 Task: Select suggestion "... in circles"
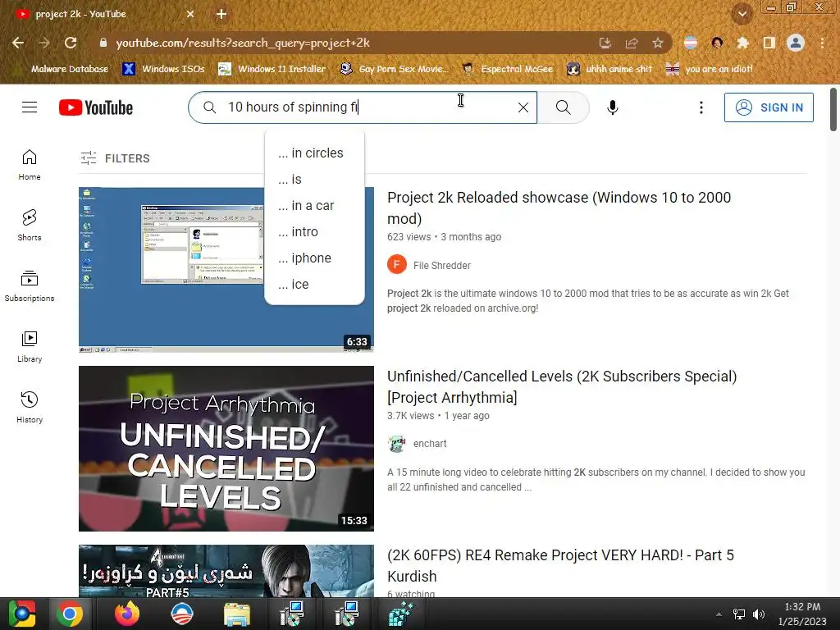pyautogui.click(x=314, y=153)
